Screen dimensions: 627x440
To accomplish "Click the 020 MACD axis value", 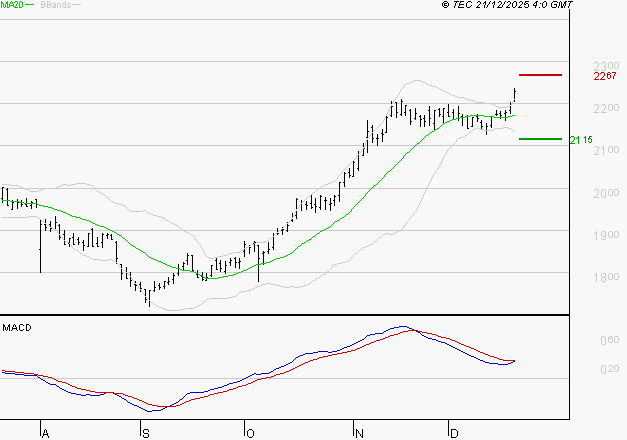I will click(x=610, y=369).
